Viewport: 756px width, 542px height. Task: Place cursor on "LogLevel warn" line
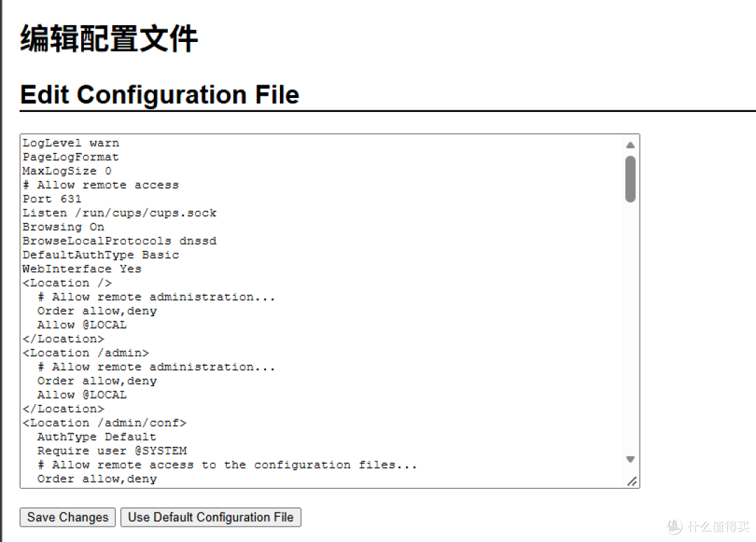[71, 143]
